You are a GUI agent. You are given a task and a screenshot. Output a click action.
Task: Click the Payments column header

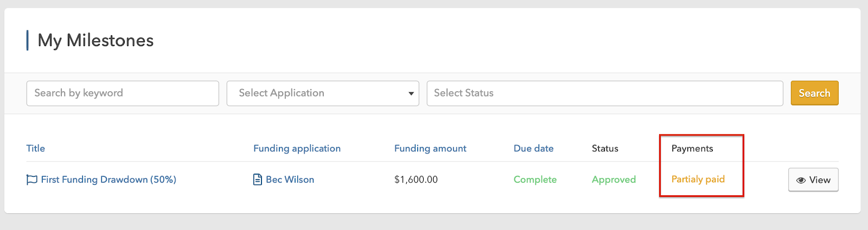(692, 148)
